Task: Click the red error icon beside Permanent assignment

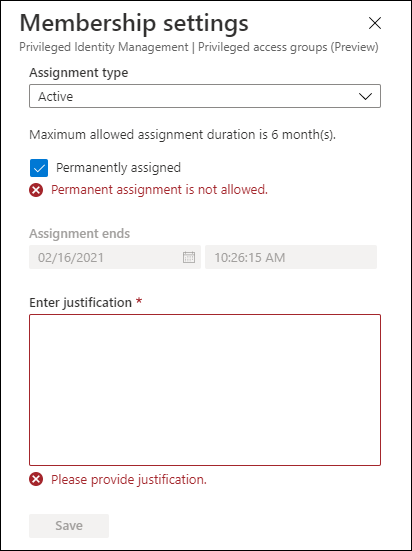Action: (36, 190)
